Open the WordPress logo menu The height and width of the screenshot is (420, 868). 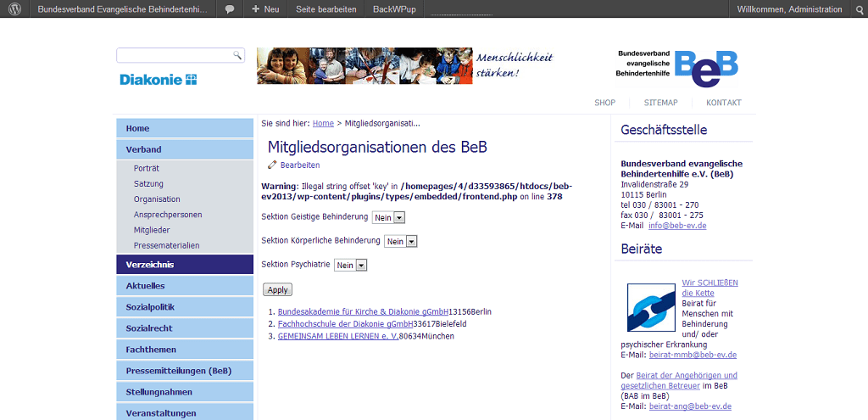(14, 8)
